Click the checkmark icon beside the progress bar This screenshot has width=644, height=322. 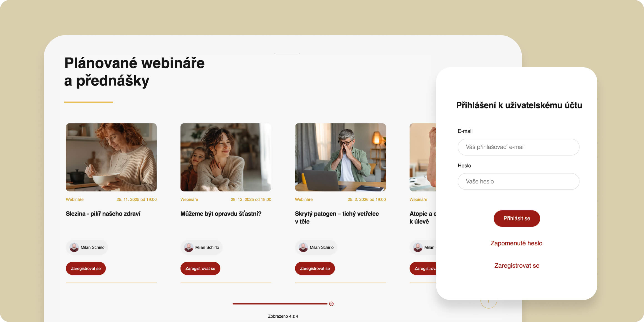(331, 304)
